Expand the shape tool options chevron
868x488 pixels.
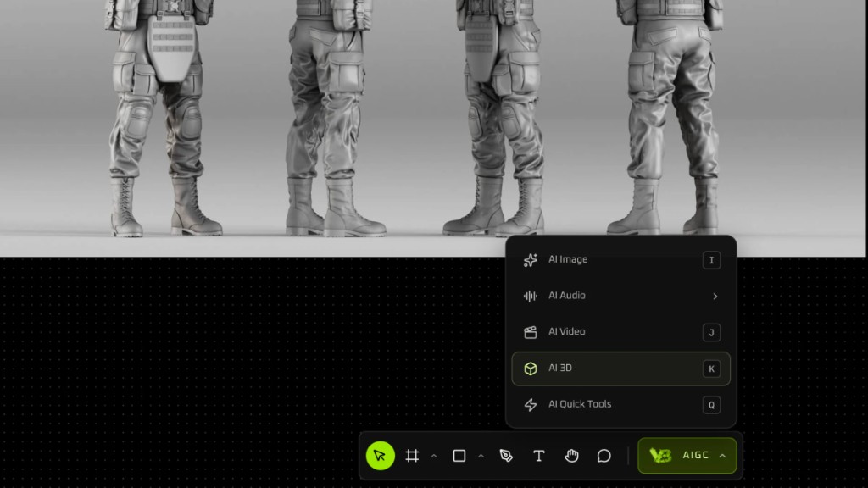click(481, 456)
